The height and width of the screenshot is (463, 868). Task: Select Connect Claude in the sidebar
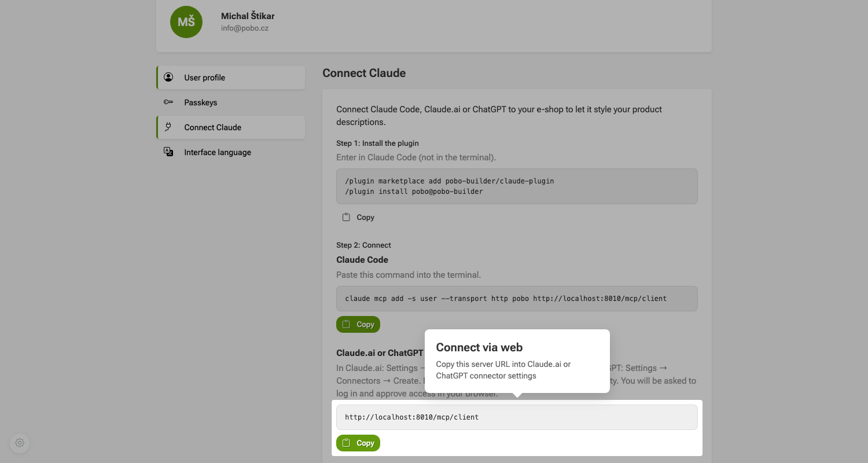tap(231, 127)
